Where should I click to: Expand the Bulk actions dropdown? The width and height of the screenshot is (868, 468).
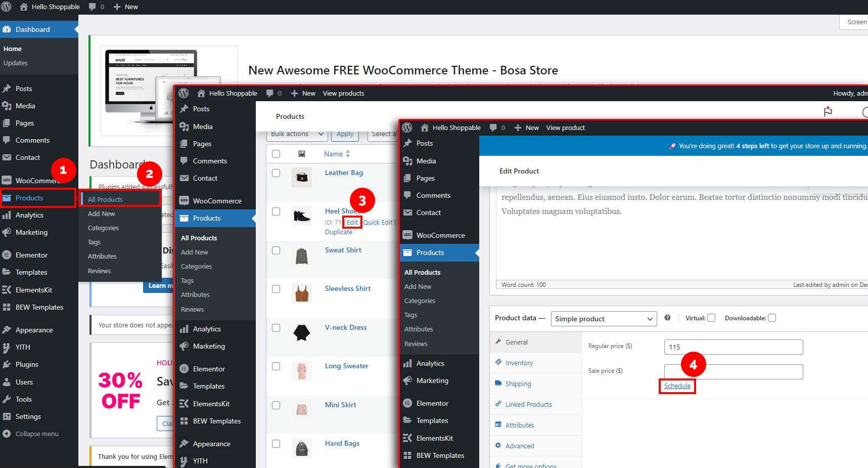(x=297, y=135)
